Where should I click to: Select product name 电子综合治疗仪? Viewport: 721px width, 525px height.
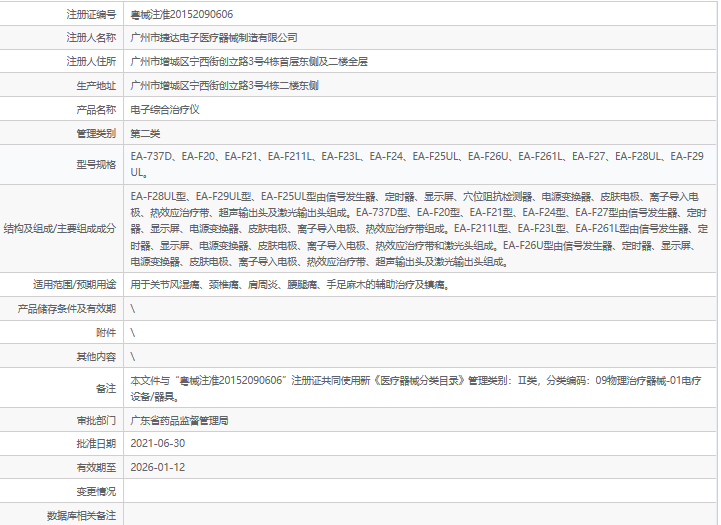165,109
